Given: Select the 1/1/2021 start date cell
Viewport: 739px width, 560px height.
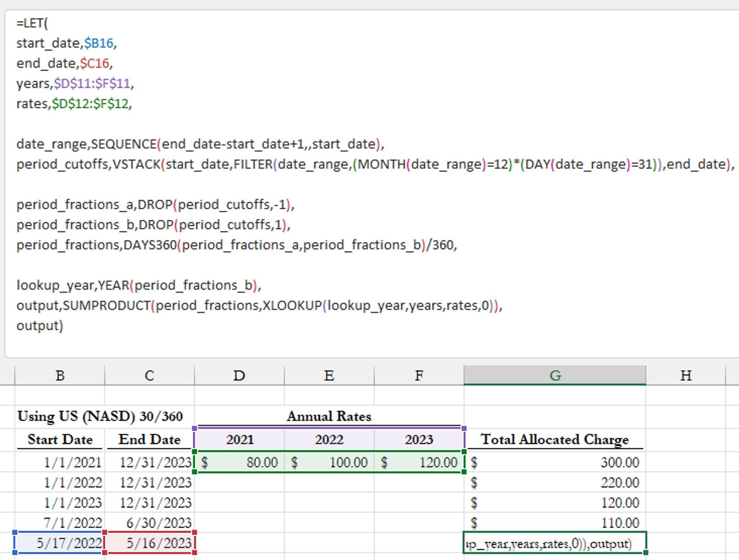Looking at the screenshot, I should (x=60, y=462).
